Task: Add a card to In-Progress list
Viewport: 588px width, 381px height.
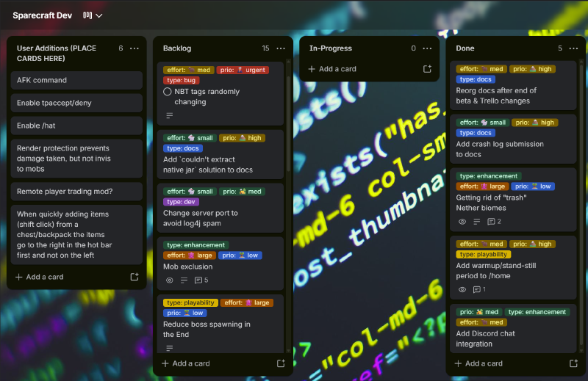Action: point(332,69)
